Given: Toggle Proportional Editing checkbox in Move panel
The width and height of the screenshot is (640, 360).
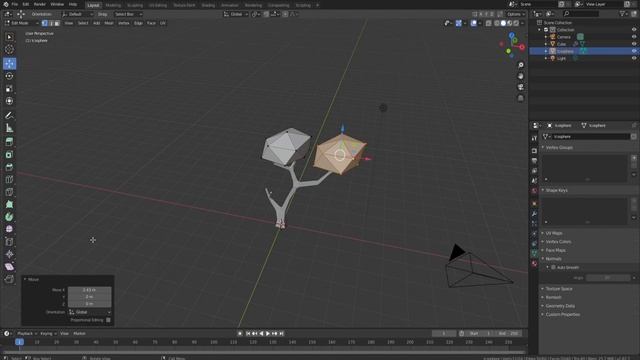Looking at the screenshot, I should [x=108, y=320].
